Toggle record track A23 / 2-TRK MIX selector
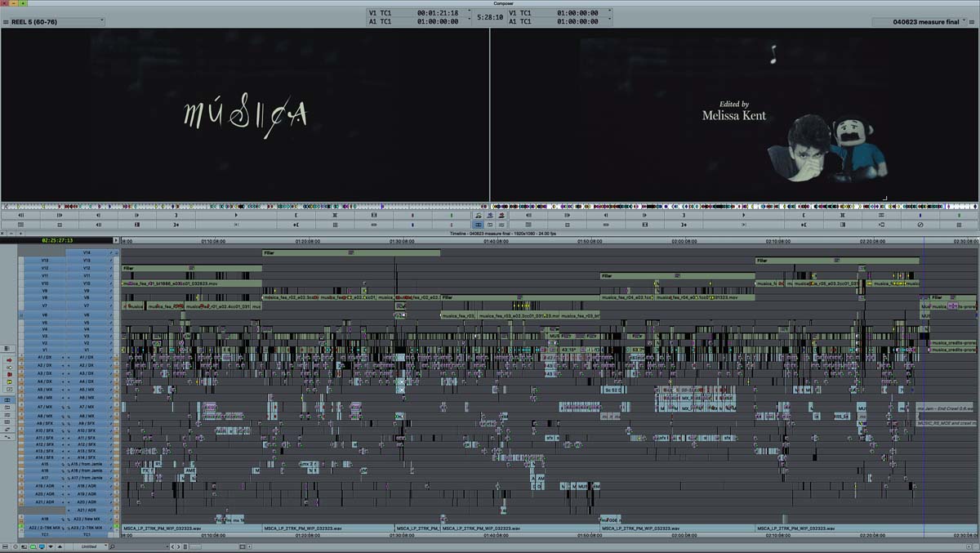The image size is (980, 553). point(87,528)
